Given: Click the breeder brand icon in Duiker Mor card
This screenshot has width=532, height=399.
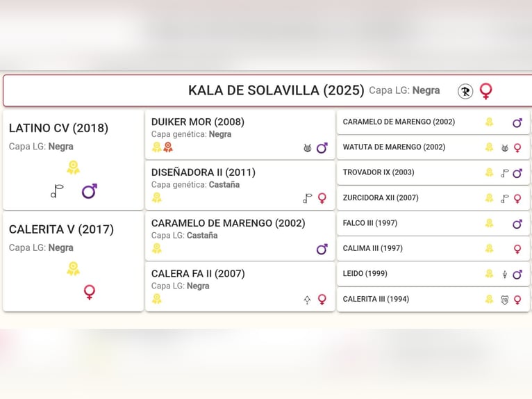Looking at the screenshot, I should [308, 148].
